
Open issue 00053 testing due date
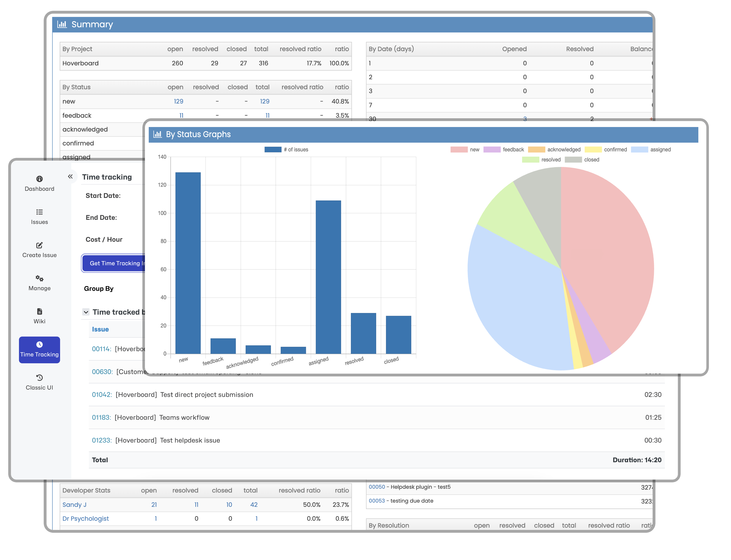click(377, 501)
